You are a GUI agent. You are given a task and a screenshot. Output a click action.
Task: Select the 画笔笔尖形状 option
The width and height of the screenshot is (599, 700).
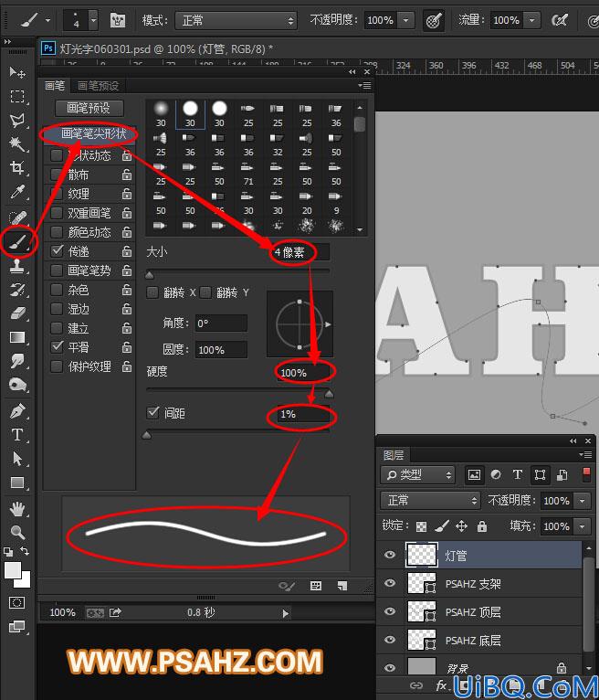[89, 133]
